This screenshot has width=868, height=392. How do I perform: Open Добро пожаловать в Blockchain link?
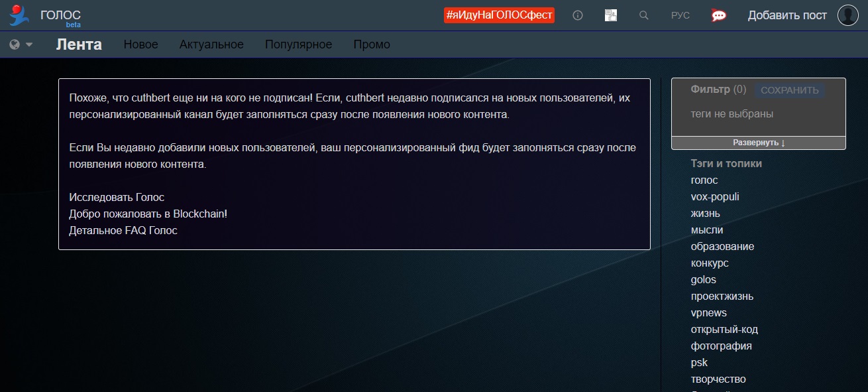[x=148, y=214]
